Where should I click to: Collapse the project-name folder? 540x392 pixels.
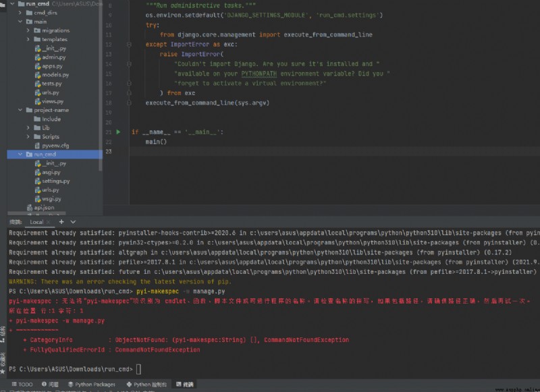[20, 110]
